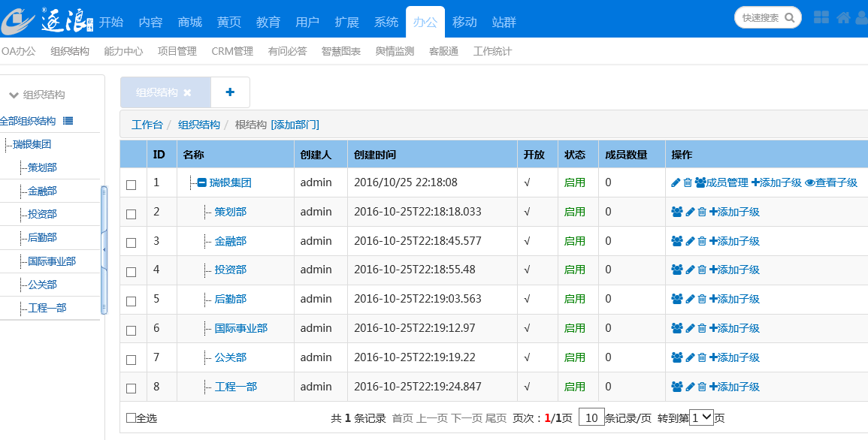Screen dimensions: 868x440
Task: Select the 办公 top menu tab
Action: pyautogui.click(x=425, y=22)
